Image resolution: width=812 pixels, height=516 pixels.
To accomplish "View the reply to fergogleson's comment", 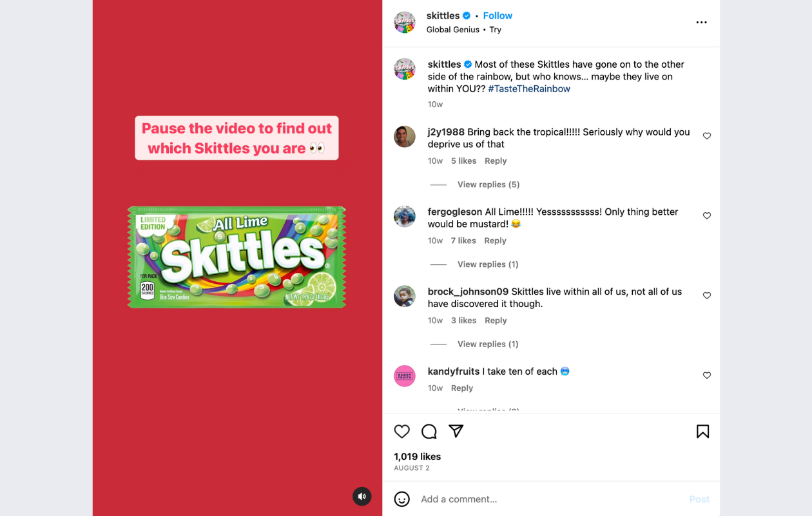I will tap(487, 264).
